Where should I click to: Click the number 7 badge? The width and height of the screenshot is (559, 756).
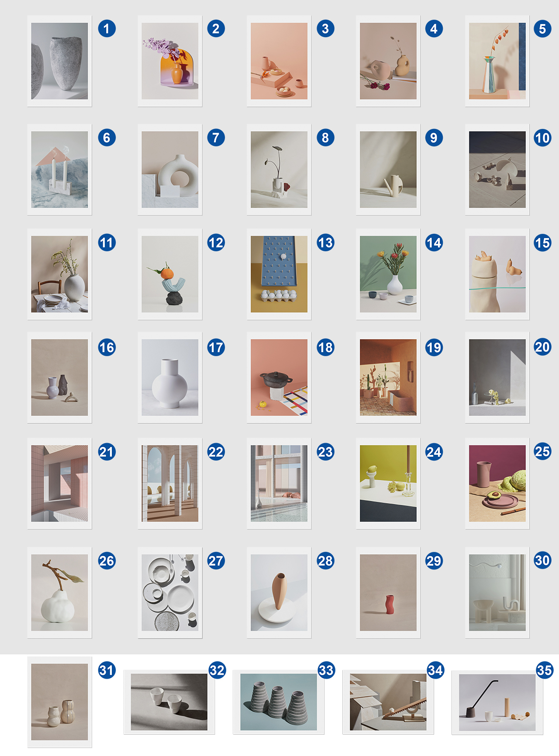tap(216, 138)
